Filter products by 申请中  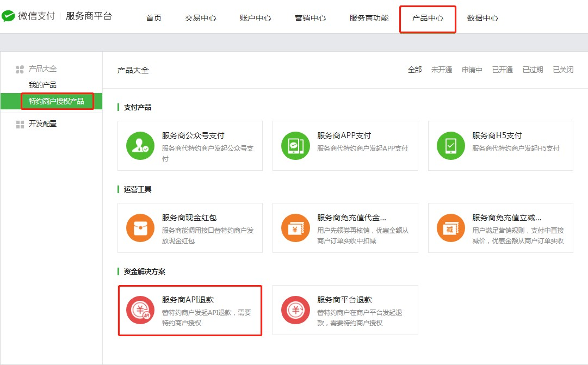[x=472, y=70]
